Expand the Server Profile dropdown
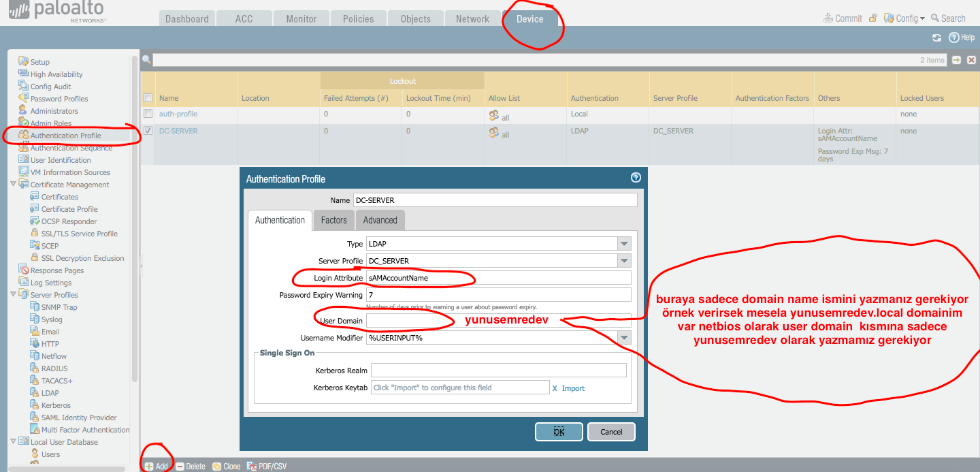The height and width of the screenshot is (472, 980). [x=624, y=261]
